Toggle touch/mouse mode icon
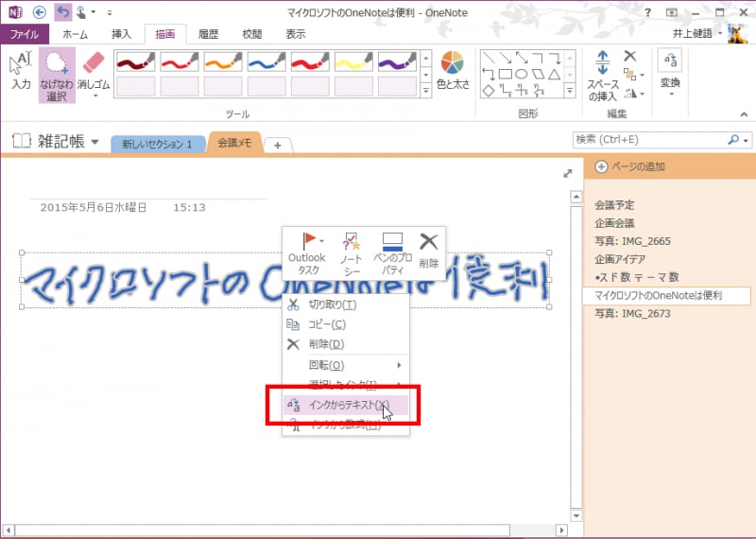Screen dimensions: 756x539 click(x=81, y=12)
